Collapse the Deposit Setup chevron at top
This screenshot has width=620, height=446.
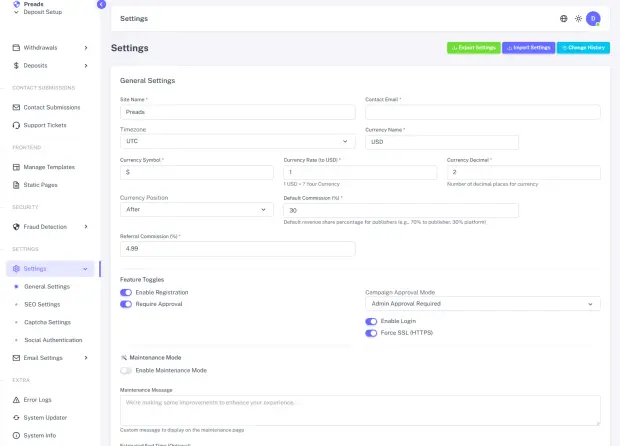[16, 12]
